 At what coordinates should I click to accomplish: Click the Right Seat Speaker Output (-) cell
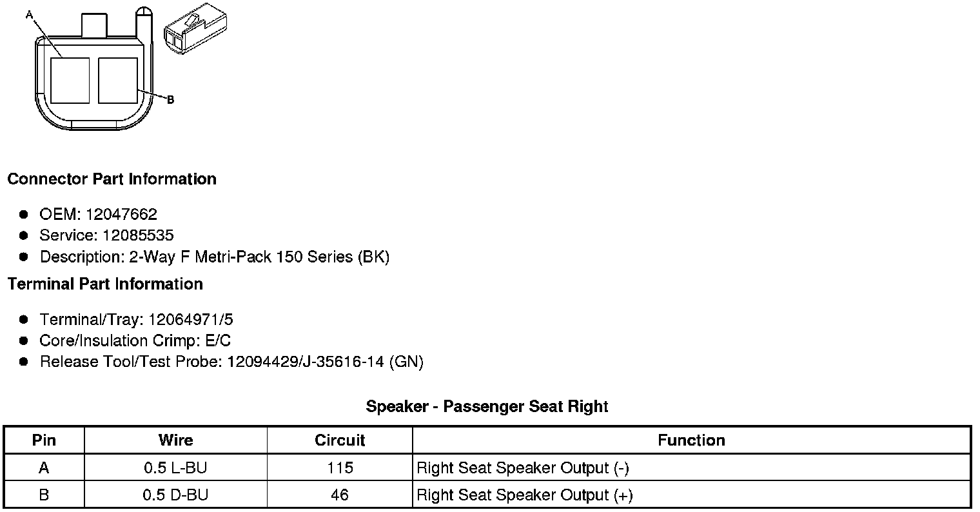tap(523, 468)
